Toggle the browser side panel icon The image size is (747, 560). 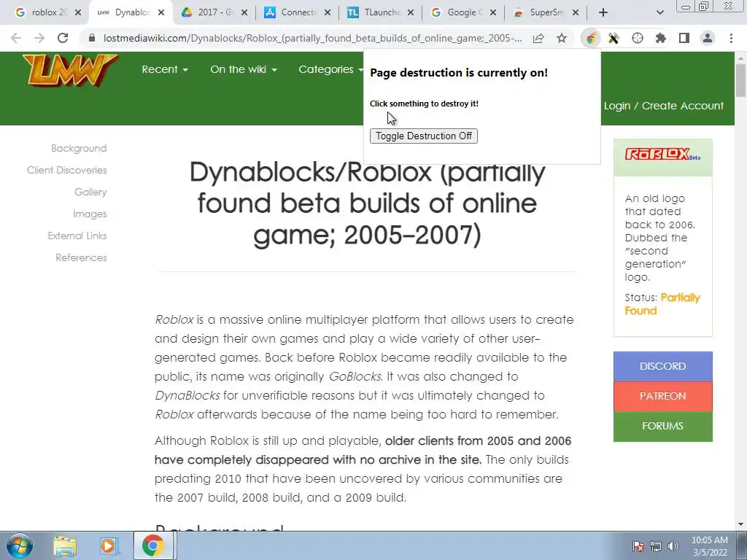click(x=684, y=38)
